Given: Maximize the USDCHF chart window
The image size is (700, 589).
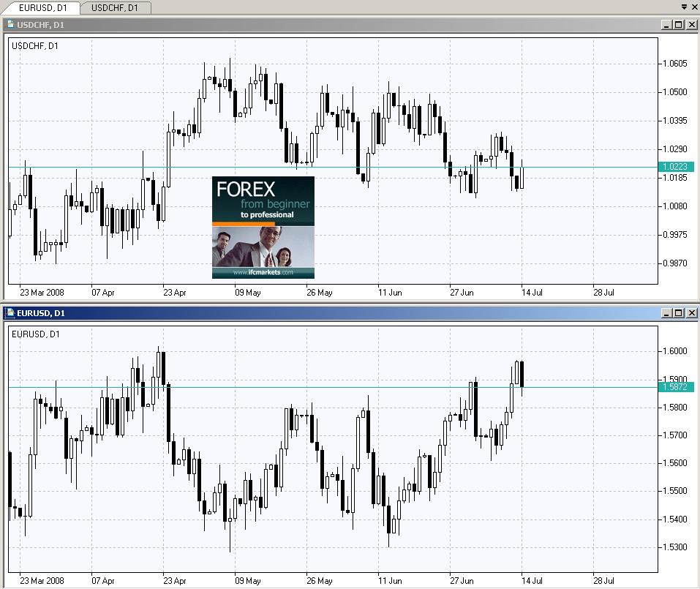Looking at the screenshot, I should [x=678, y=25].
